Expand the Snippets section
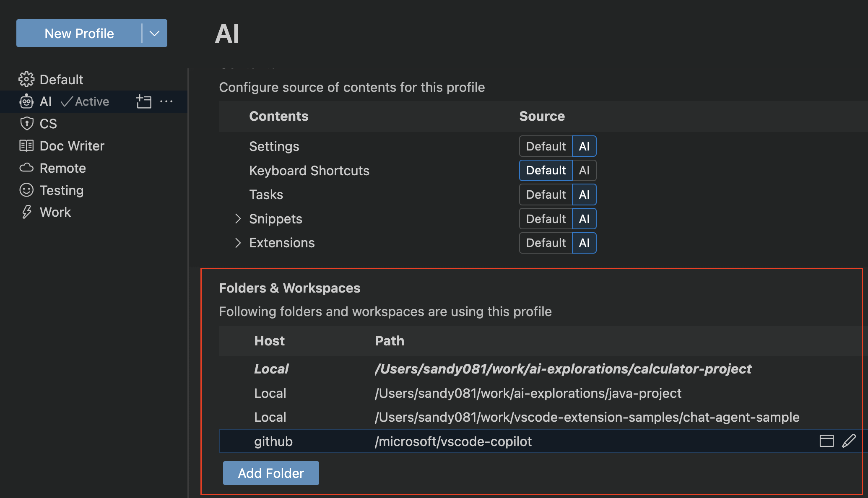 click(x=236, y=219)
